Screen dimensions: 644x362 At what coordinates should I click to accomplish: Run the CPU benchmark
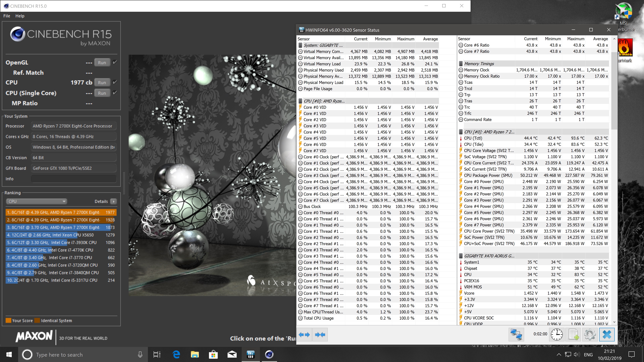(x=102, y=82)
